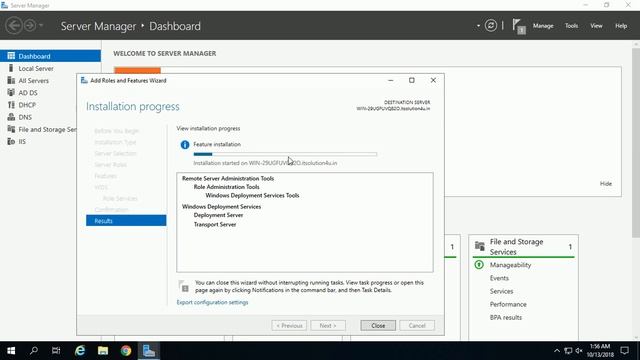Click BPA results in File and Storage tile
The width and height of the screenshot is (640, 360).
pos(506,317)
